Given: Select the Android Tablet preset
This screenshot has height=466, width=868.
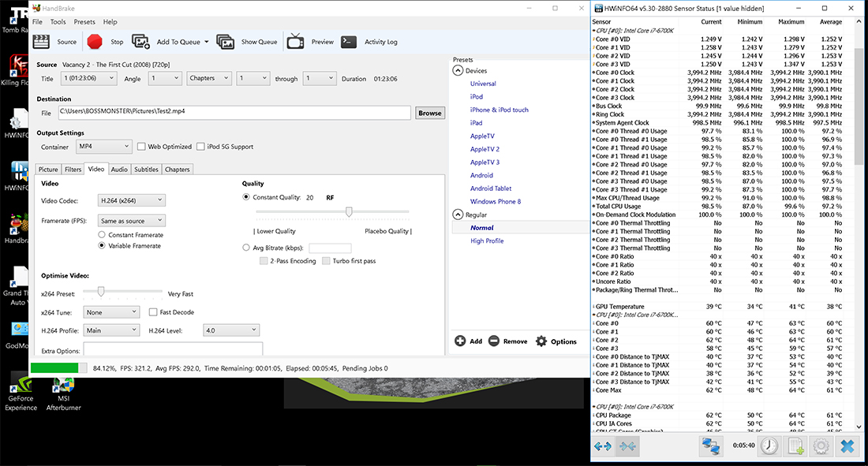Looking at the screenshot, I should pos(491,188).
